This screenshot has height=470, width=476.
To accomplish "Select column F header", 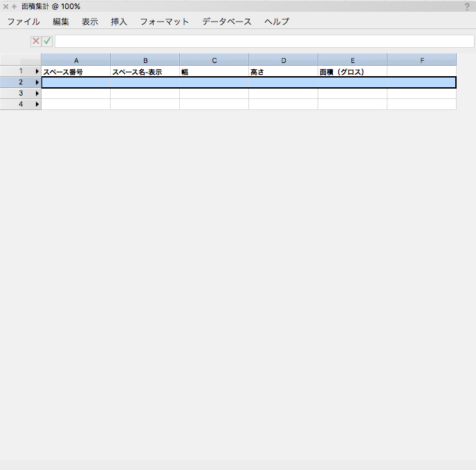I will pyautogui.click(x=422, y=60).
